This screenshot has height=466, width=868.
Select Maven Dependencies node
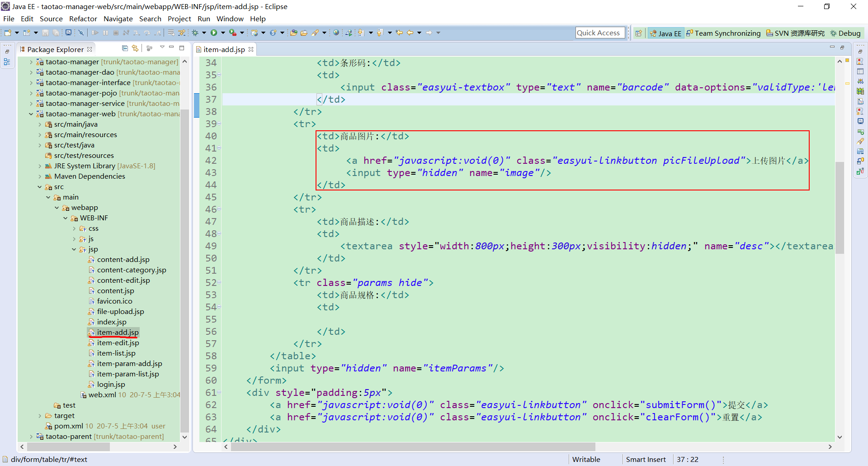tap(90, 176)
